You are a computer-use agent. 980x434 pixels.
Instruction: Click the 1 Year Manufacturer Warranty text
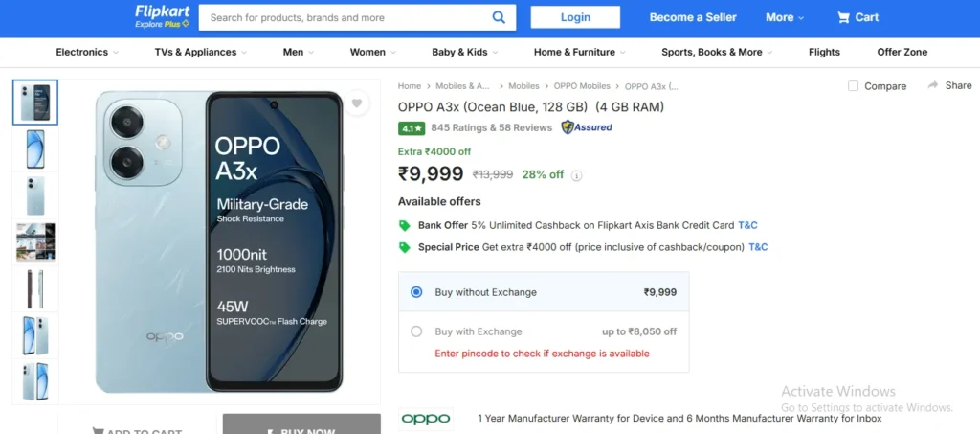679,418
